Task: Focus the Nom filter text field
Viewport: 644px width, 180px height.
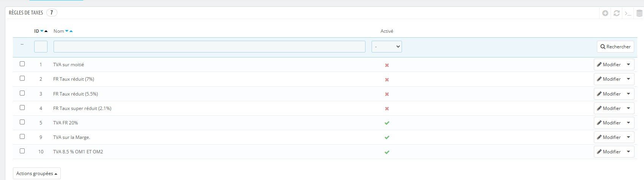Action: pyautogui.click(x=209, y=46)
